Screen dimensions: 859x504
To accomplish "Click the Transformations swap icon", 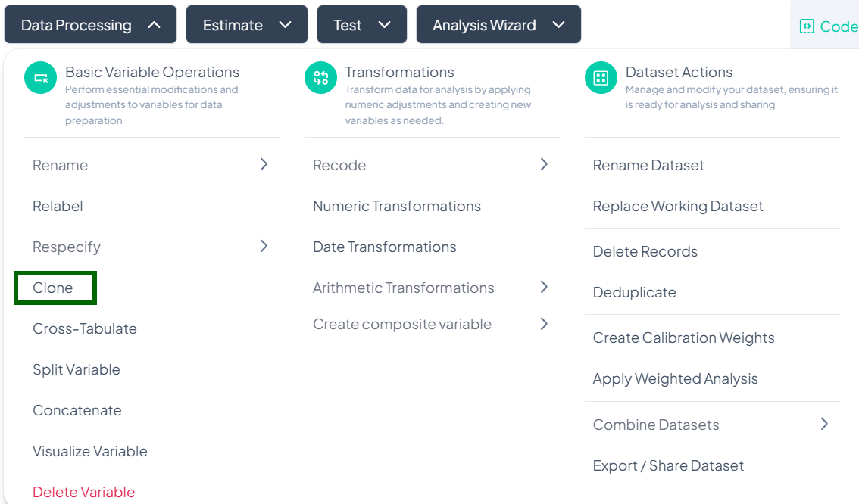I will point(320,79).
